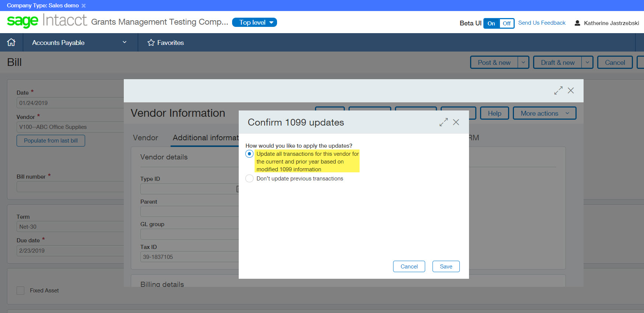644x313 pixels.
Task: Click the Favorites star icon
Action: coord(151,43)
